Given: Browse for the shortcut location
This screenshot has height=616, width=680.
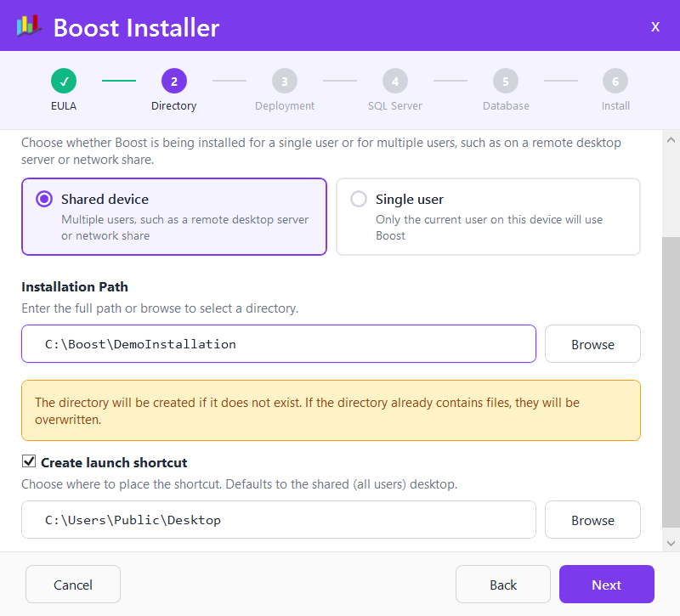Looking at the screenshot, I should point(592,520).
